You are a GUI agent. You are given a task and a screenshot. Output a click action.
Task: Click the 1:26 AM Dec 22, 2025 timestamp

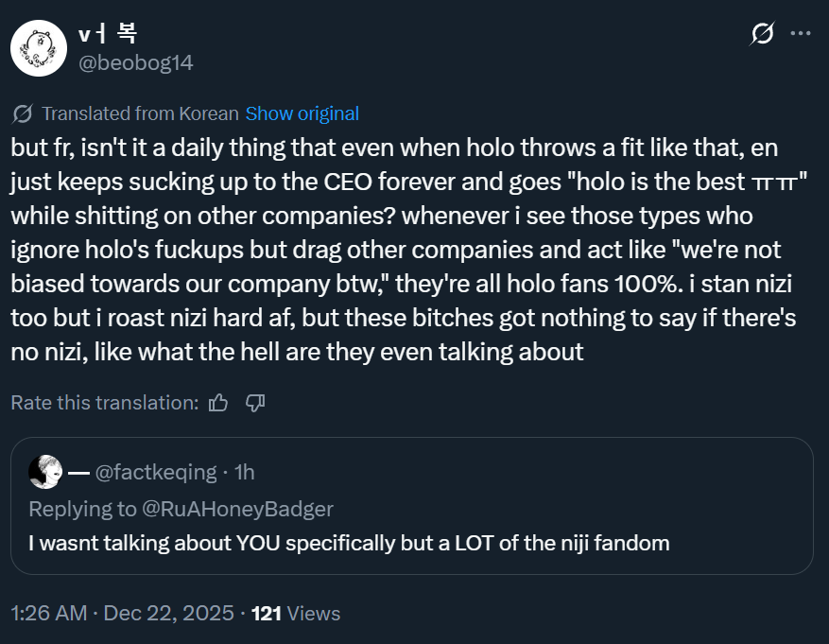(x=122, y=613)
